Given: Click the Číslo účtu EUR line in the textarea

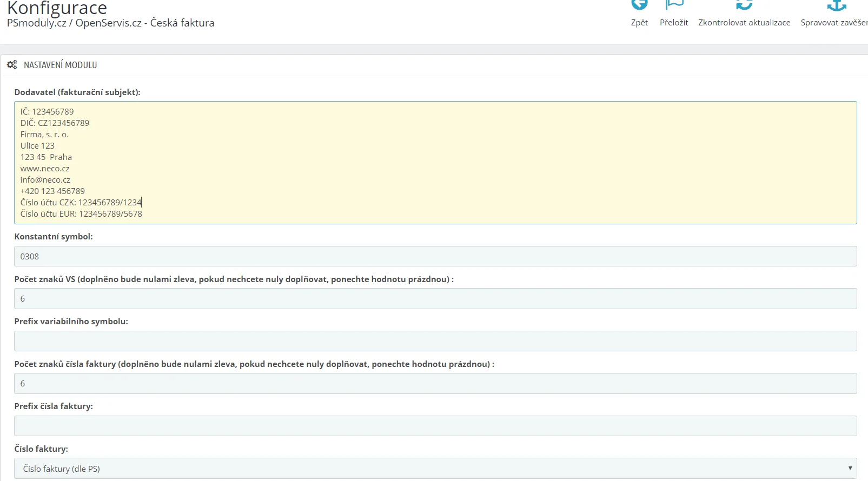Looking at the screenshot, I should coord(81,214).
